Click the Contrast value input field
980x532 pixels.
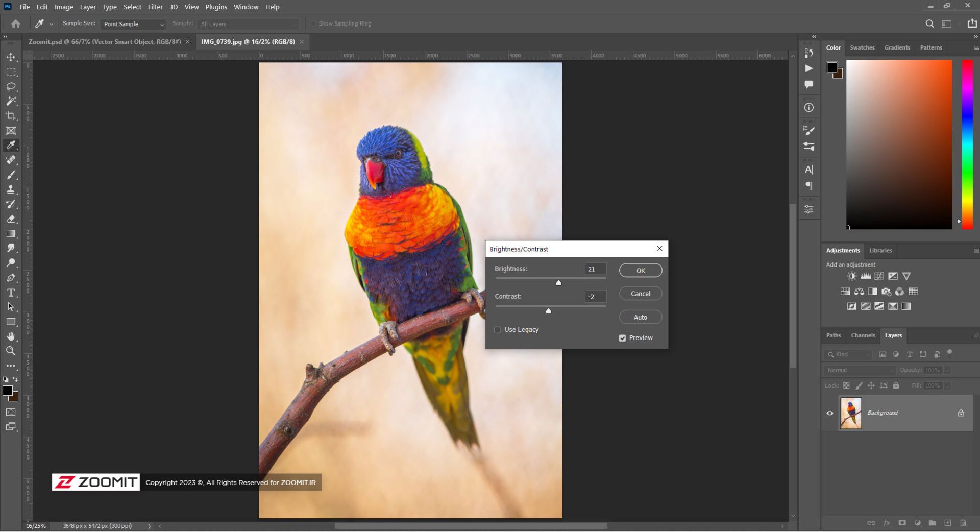(x=595, y=297)
